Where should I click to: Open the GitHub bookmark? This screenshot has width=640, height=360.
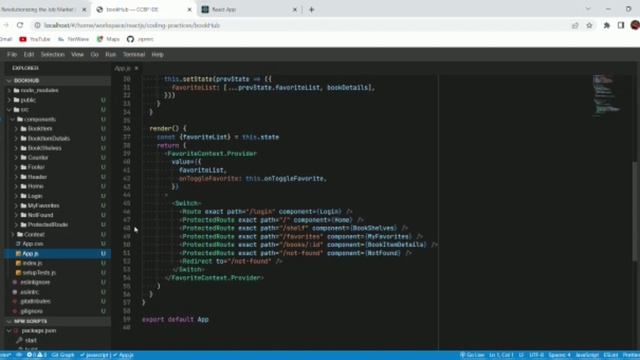pos(140,39)
